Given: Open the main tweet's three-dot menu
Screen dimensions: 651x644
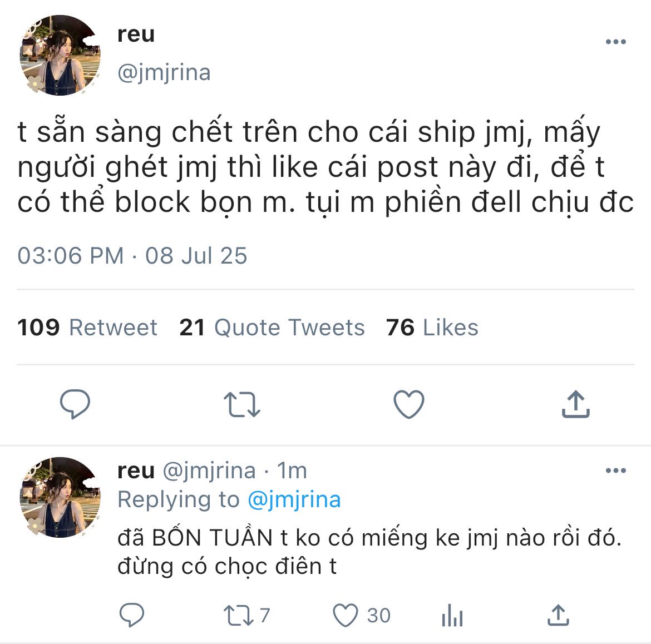Looking at the screenshot, I should pyautogui.click(x=615, y=42).
